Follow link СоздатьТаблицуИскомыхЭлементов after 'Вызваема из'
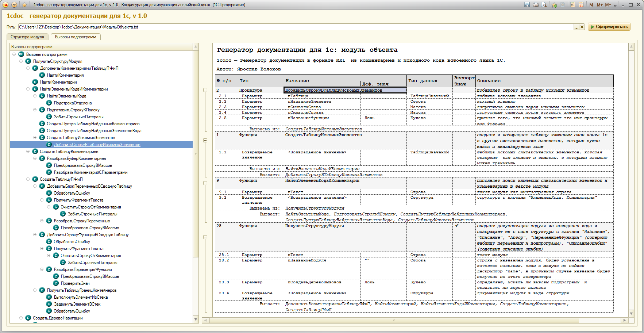Image resolution: width=644 pixels, height=333 pixels. click(324, 129)
